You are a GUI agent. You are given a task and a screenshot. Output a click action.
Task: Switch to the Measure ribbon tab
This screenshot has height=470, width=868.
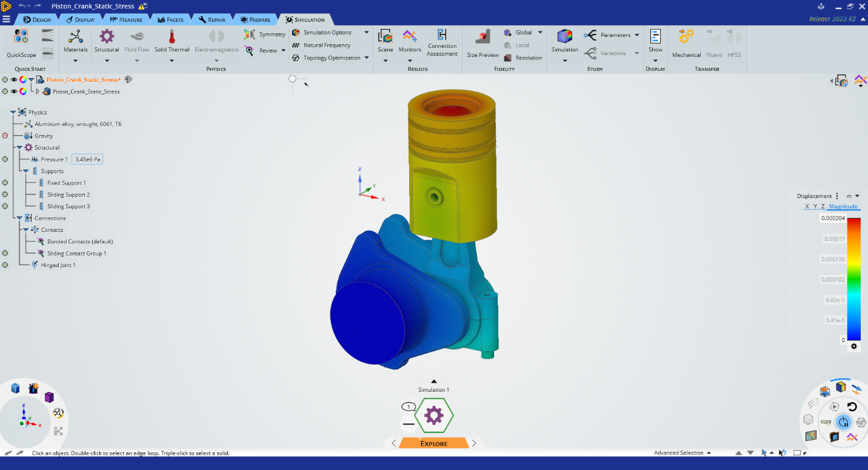[x=126, y=19]
